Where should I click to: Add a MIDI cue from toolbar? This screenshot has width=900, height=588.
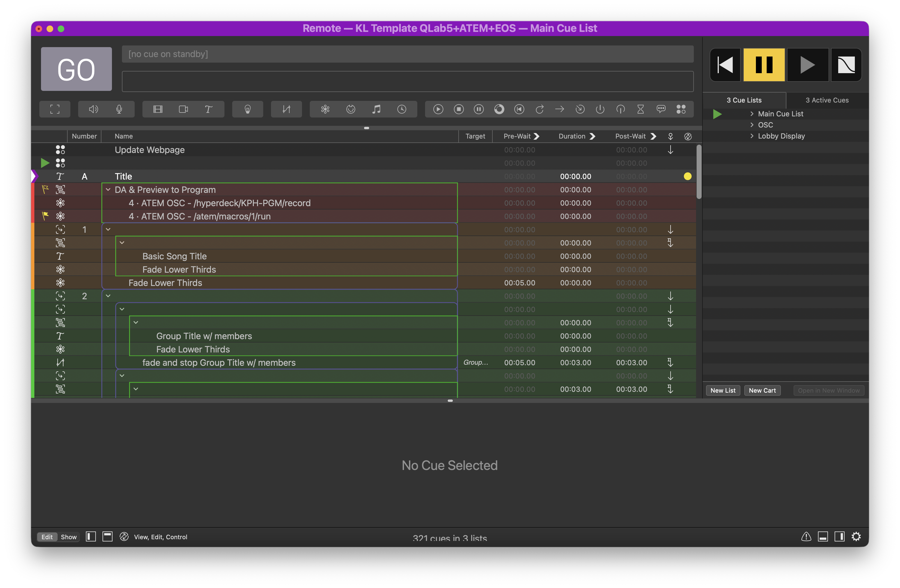tap(351, 109)
